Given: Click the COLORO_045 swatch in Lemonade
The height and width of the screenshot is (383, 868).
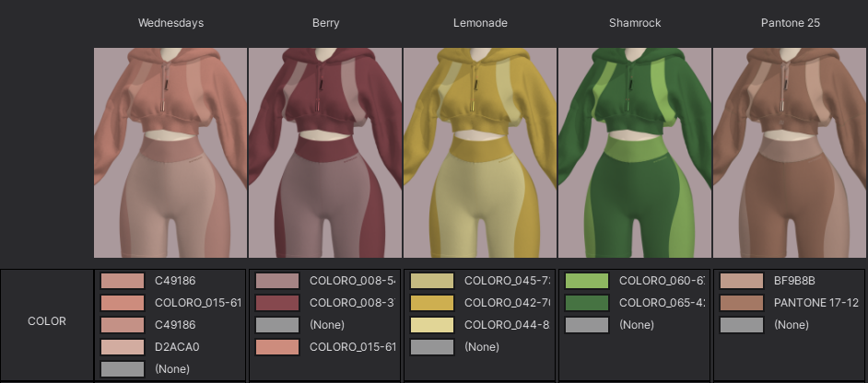Looking at the screenshot, I should [x=432, y=281].
